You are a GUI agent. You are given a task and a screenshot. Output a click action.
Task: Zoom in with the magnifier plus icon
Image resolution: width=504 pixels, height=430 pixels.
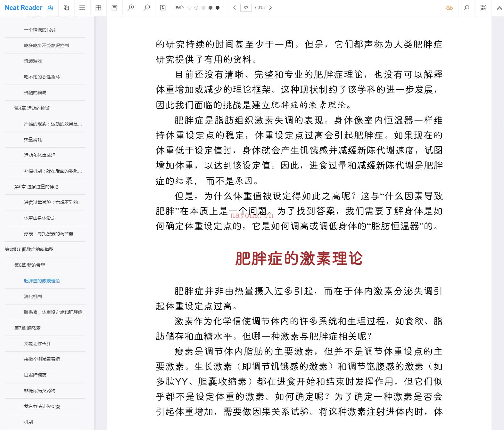click(131, 8)
